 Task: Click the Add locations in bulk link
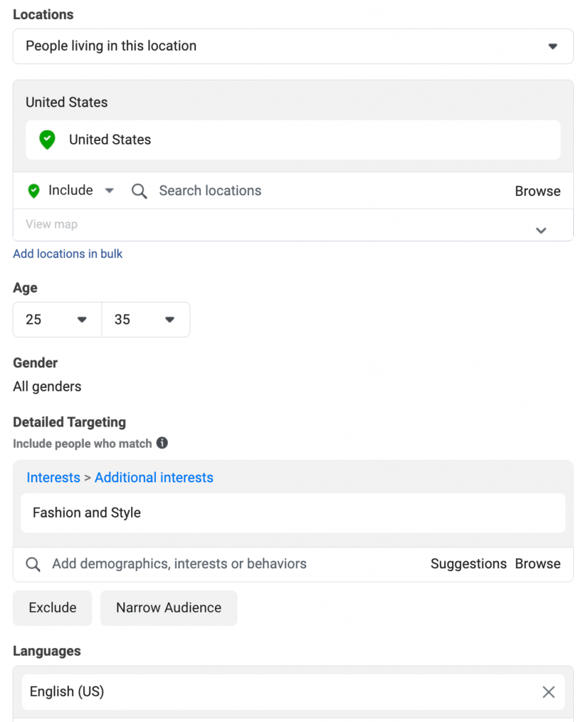[x=68, y=254]
